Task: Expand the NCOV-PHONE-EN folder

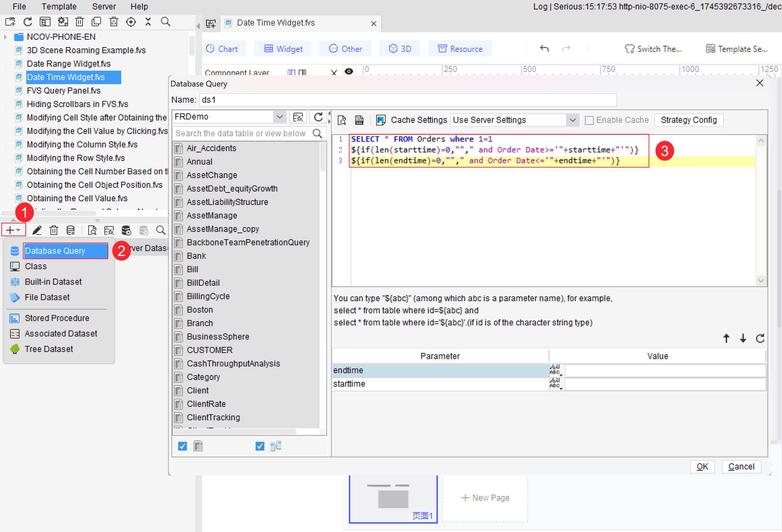Action: [x=5, y=37]
